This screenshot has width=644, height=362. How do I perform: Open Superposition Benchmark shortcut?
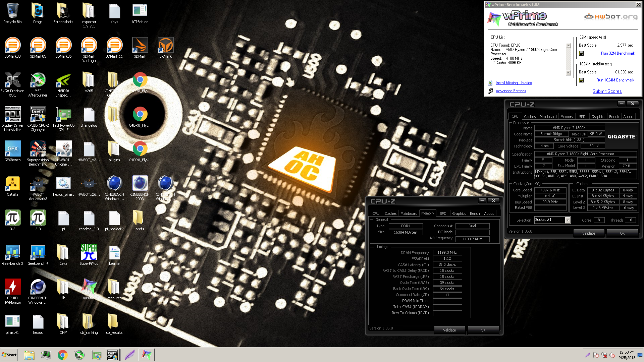[x=38, y=154]
